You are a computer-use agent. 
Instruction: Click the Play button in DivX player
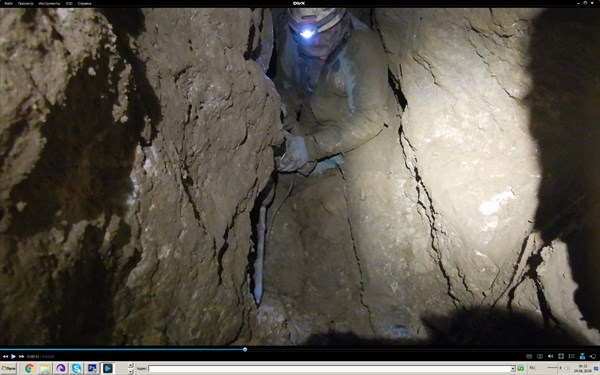(x=13, y=356)
